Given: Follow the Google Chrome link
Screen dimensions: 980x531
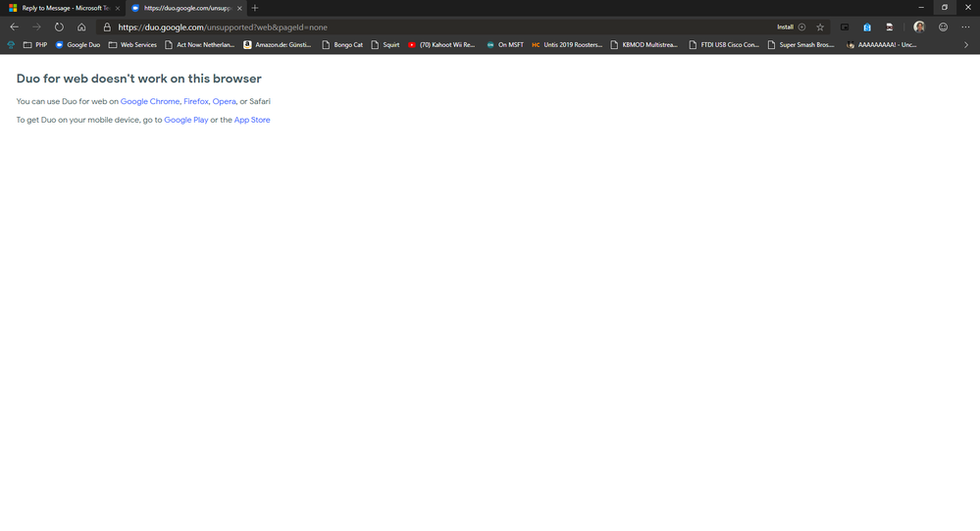Looking at the screenshot, I should [150, 101].
